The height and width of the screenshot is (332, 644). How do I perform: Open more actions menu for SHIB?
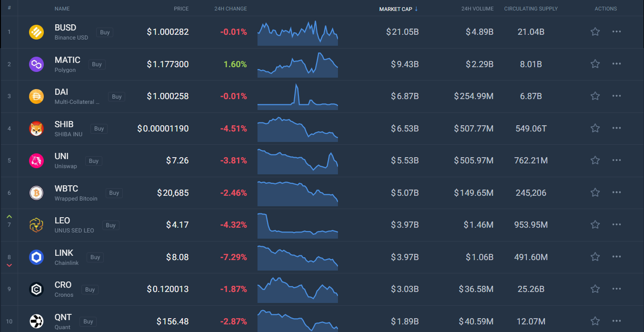tap(616, 128)
